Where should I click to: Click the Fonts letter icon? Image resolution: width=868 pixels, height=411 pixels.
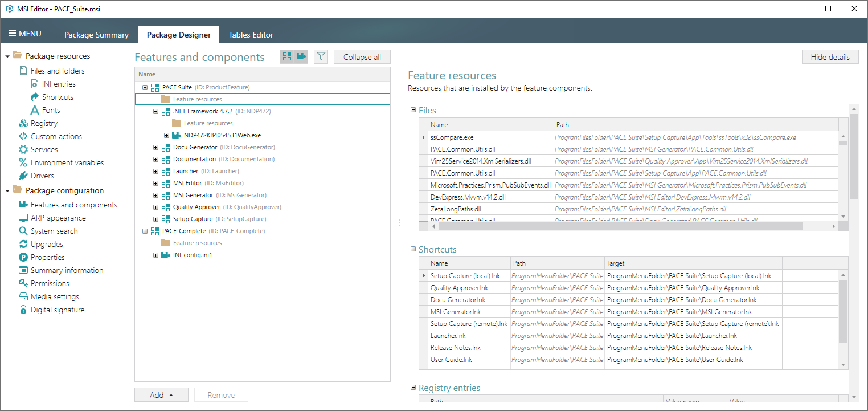pos(35,110)
